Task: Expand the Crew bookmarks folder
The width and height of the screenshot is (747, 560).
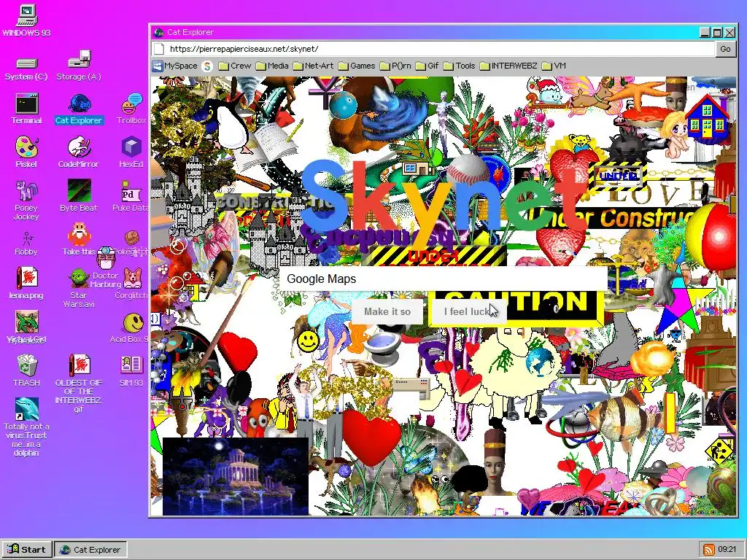Action: tap(235, 66)
